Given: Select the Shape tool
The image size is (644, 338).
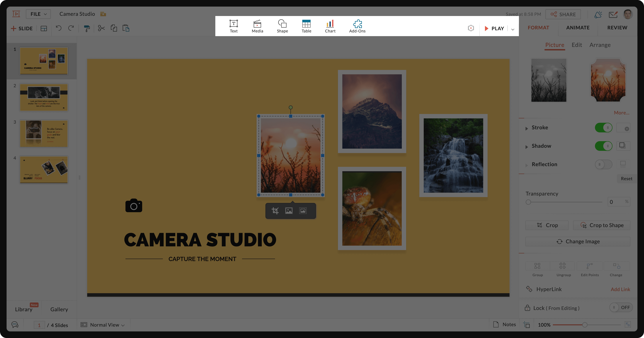Looking at the screenshot, I should tap(282, 26).
